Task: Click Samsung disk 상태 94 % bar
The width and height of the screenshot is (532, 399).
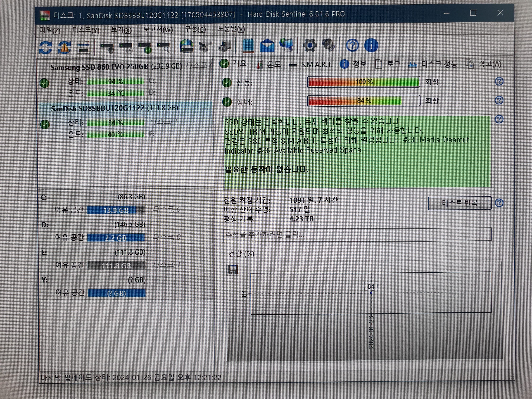Action: tap(115, 81)
